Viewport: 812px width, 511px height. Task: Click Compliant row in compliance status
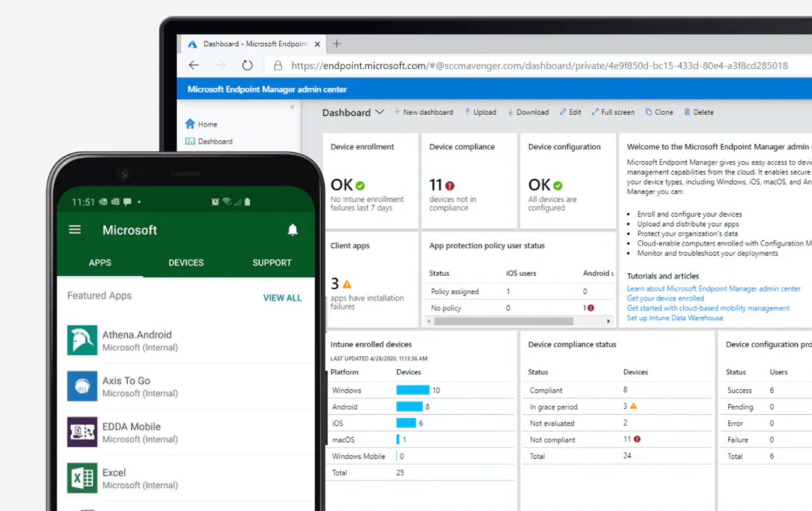[x=618, y=391]
